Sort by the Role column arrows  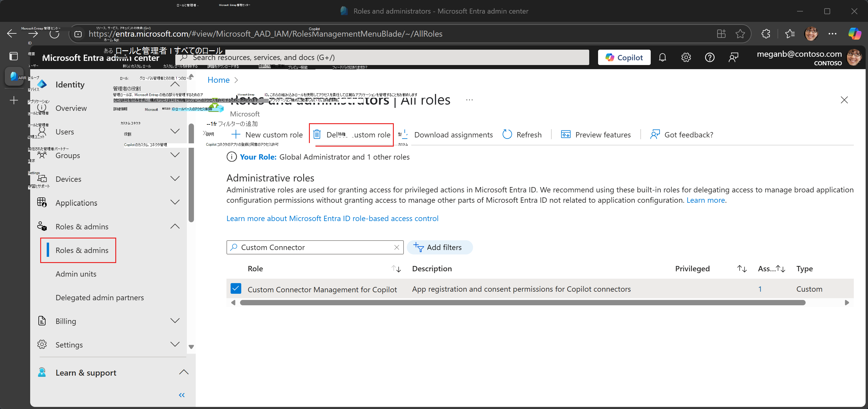396,269
